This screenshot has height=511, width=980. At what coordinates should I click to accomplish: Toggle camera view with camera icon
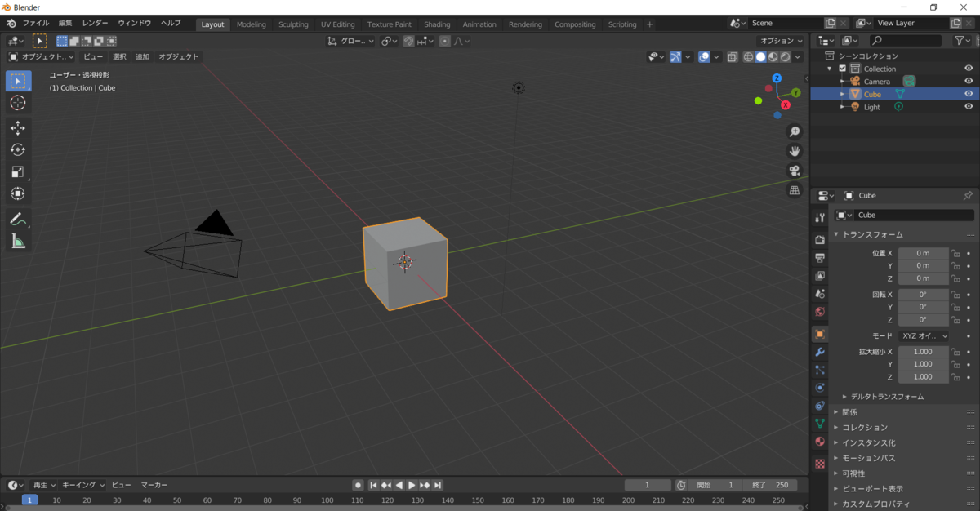pyautogui.click(x=794, y=171)
